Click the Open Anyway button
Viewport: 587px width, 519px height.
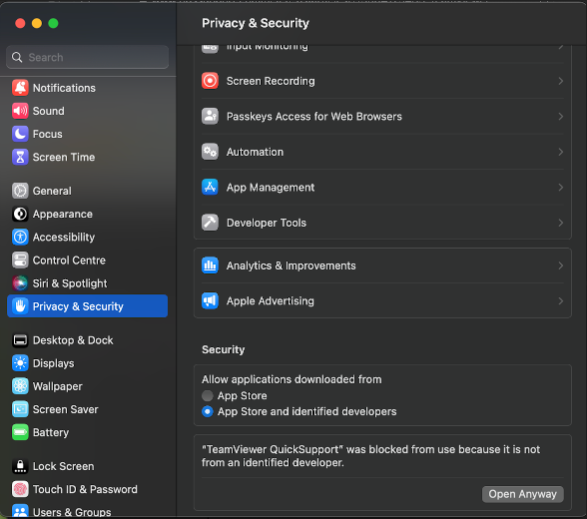(x=523, y=494)
